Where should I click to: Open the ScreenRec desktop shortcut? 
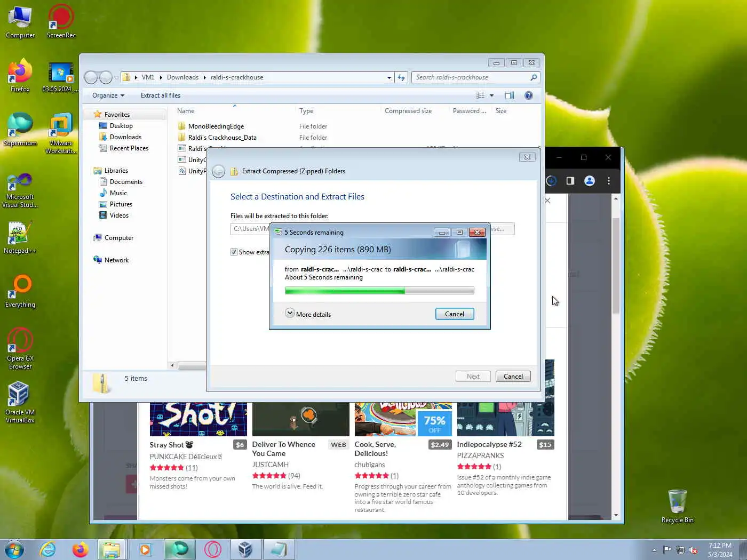[61, 22]
